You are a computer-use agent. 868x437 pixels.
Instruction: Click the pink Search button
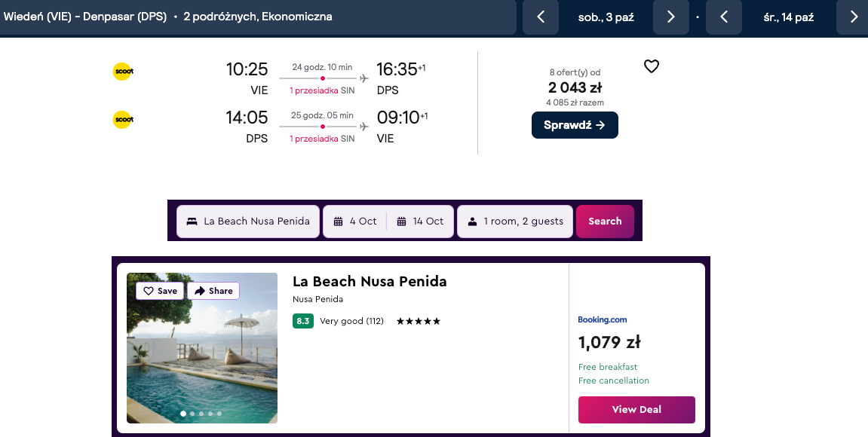[x=605, y=222]
